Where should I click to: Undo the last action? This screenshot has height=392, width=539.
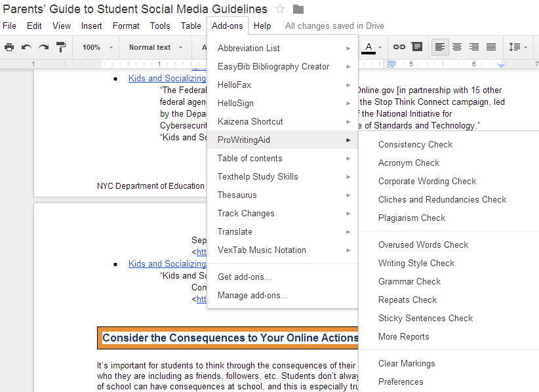tap(26, 47)
